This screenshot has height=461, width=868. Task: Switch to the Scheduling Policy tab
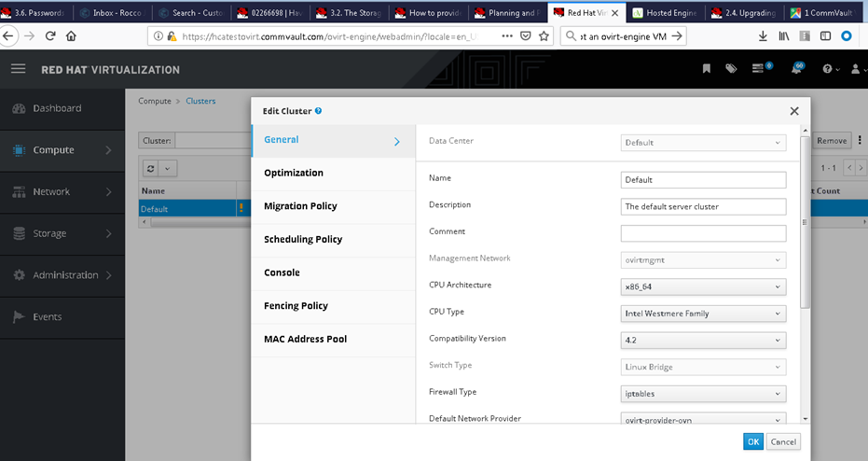tap(333, 240)
